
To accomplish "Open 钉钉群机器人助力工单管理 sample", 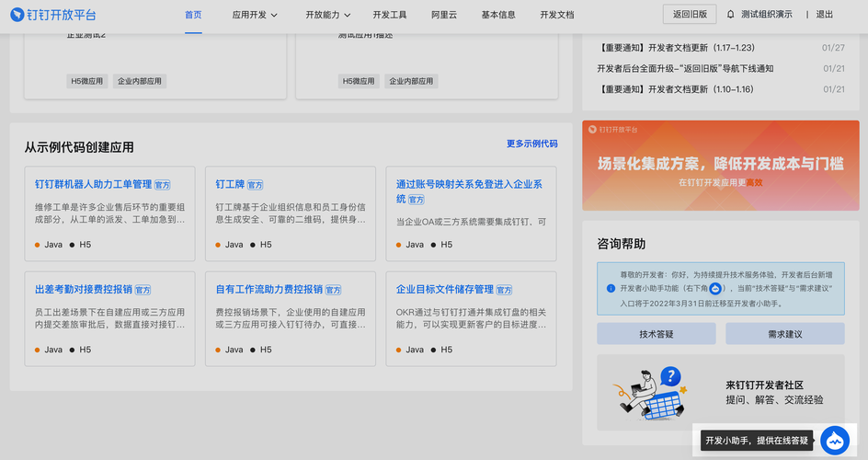I will [93, 184].
